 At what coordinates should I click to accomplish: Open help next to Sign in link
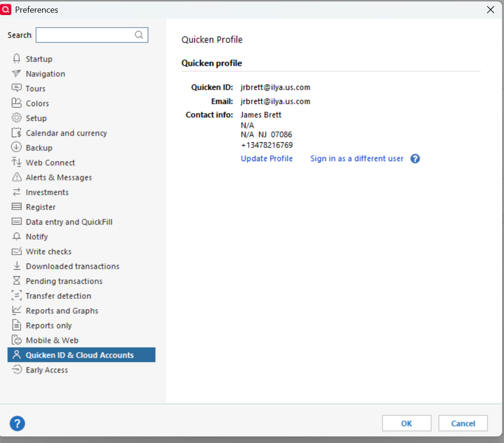(415, 159)
